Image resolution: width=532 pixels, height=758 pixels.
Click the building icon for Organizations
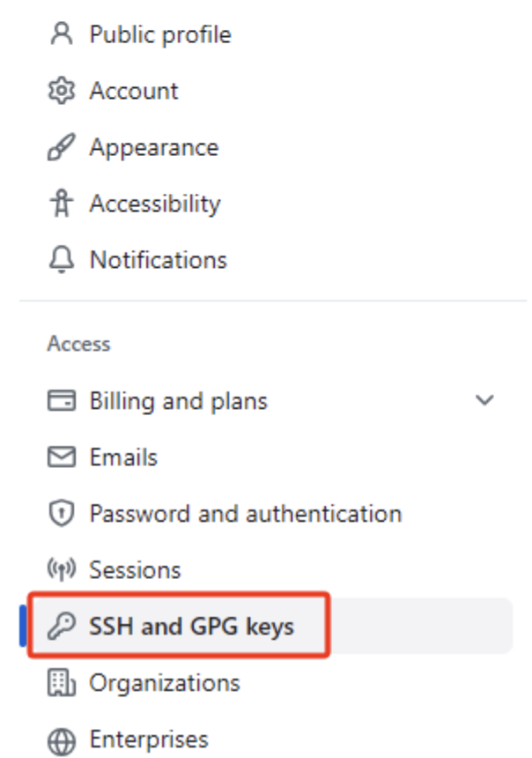(x=59, y=684)
